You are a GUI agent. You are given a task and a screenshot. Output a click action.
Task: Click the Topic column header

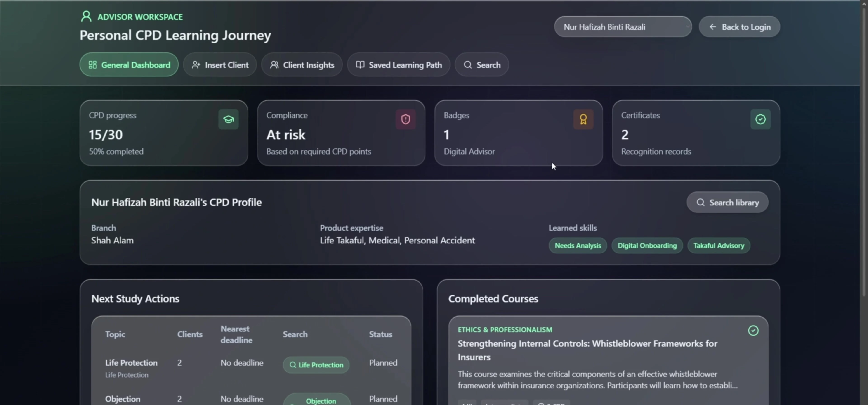pos(115,334)
